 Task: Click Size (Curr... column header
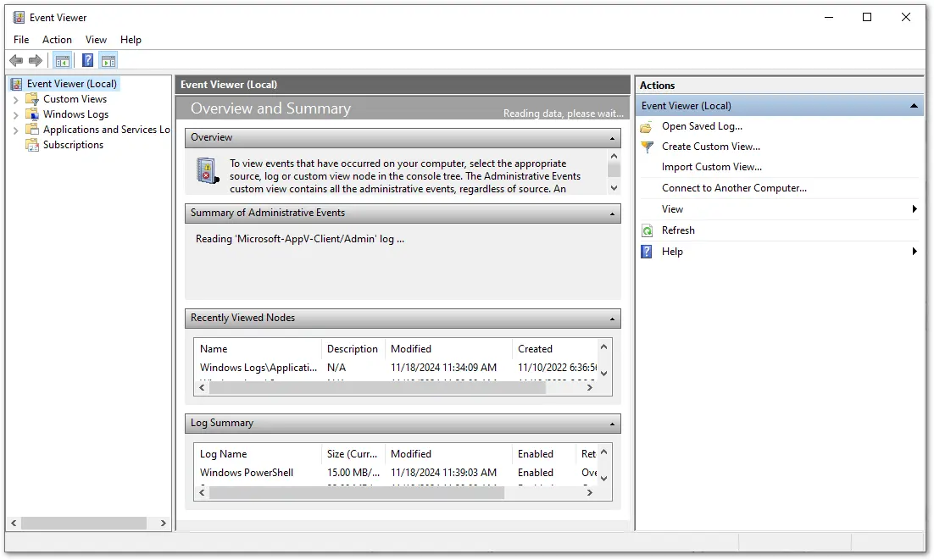pyautogui.click(x=353, y=454)
